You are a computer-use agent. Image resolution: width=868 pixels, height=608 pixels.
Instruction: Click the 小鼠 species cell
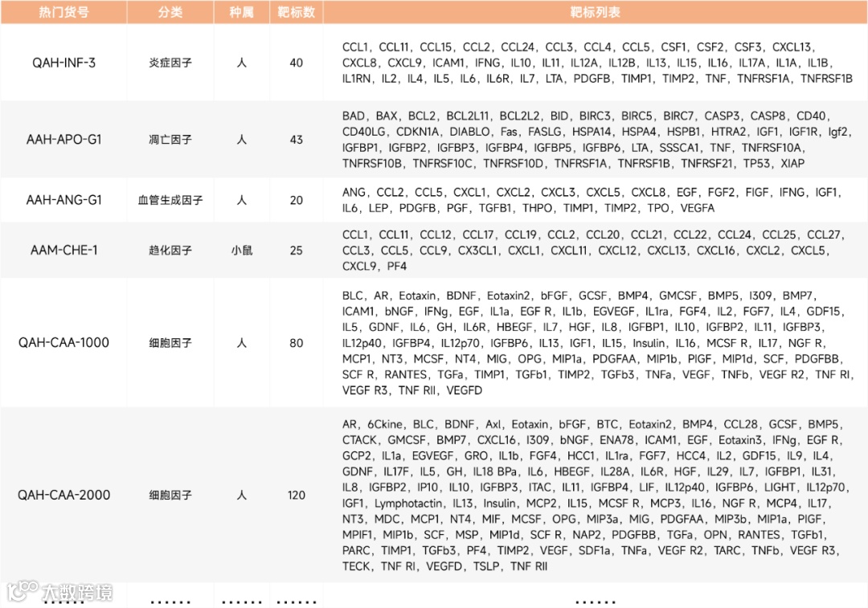(241, 250)
